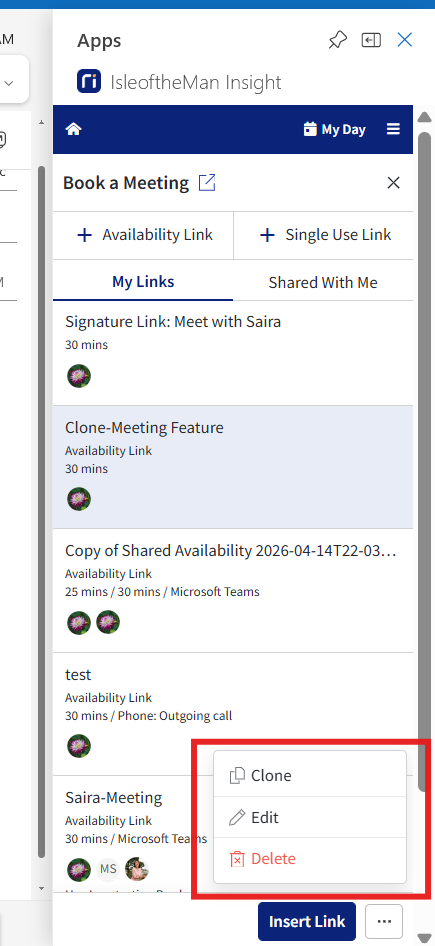435x946 pixels.
Task: Click the Insert Link button
Action: [307, 921]
